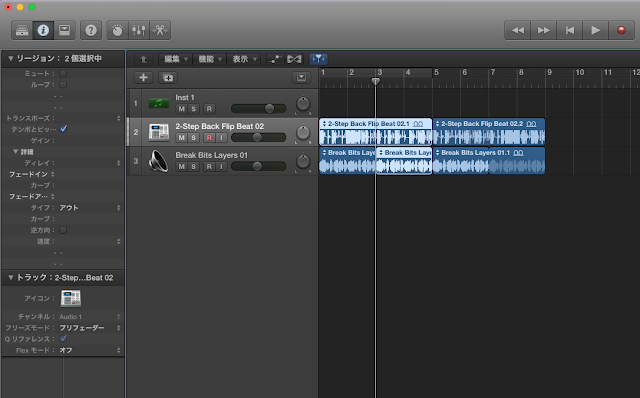Image resolution: width=640 pixels, height=398 pixels.
Task: Disable record on 2-Step Back Flip Beat 02
Action: point(209,138)
